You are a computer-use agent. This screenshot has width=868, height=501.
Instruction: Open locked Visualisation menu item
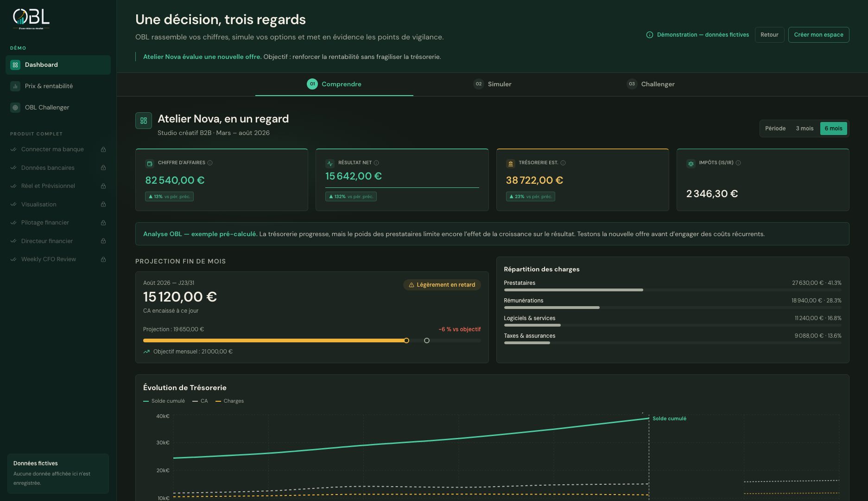(58, 205)
